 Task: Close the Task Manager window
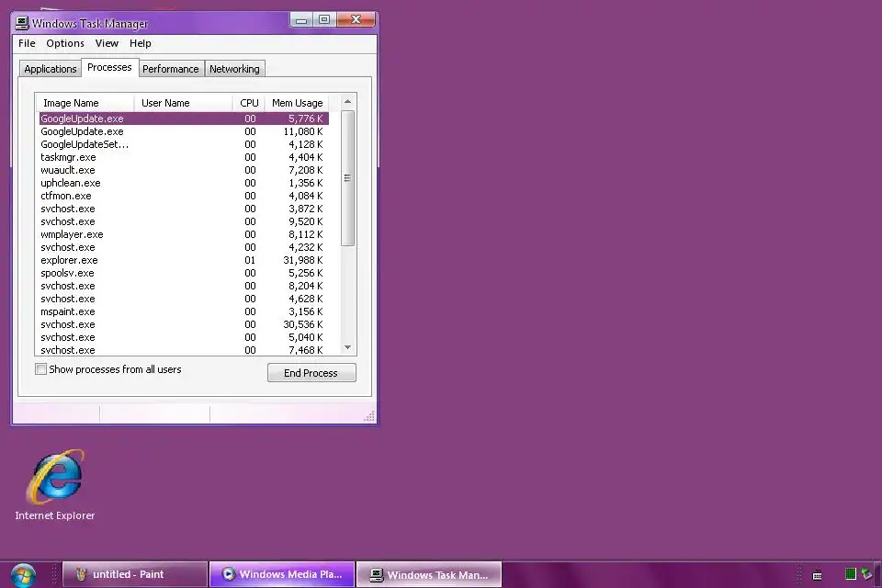click(356, 20)
